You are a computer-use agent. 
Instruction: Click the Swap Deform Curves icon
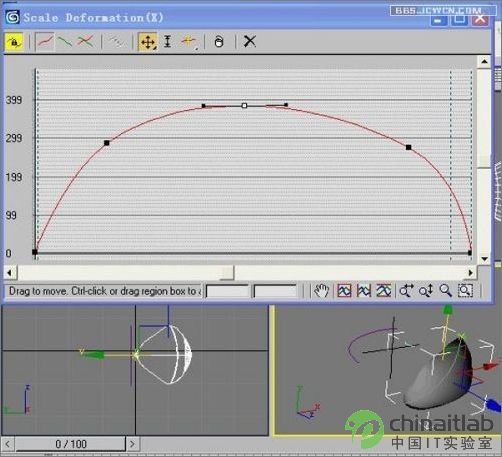(x=116, y=42)
